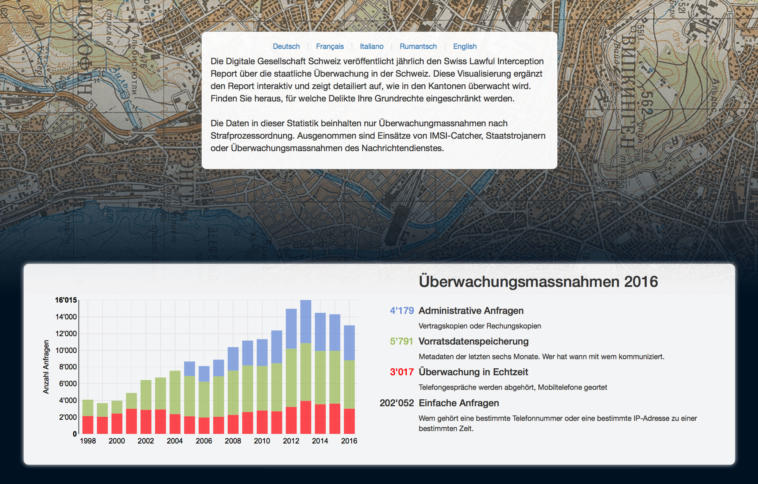Image resolution: width=758 pixels, height=484 pixels.
Task: Switch language to Deutsch
Action: pyautogui.click(x=286, y=46)
